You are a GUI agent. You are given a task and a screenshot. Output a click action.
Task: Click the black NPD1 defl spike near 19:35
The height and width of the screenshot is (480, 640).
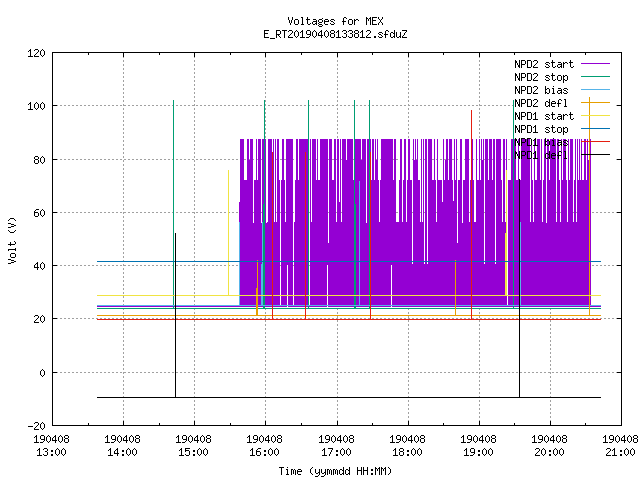click(x=520, y=288)
